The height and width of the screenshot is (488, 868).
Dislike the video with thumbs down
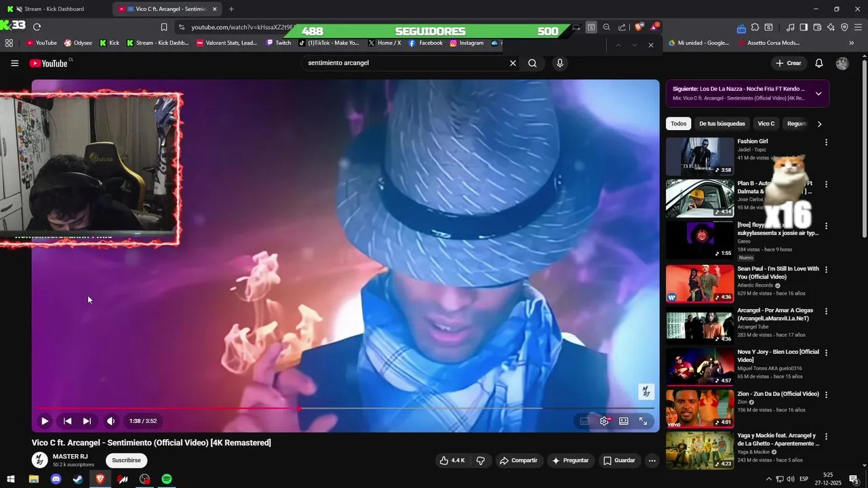(x=481, y=460)
